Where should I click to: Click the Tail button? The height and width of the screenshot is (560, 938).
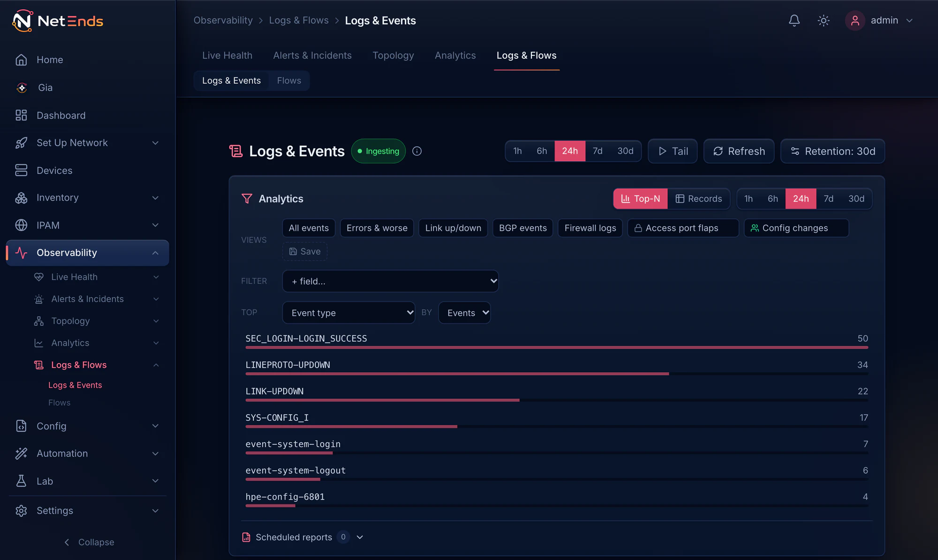[x=673, y=151]
